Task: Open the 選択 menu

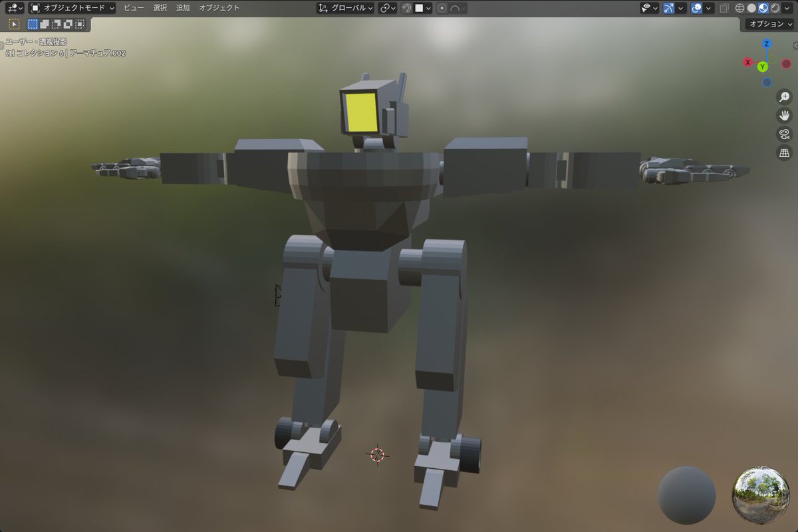Action: click(x=160, y=8)
